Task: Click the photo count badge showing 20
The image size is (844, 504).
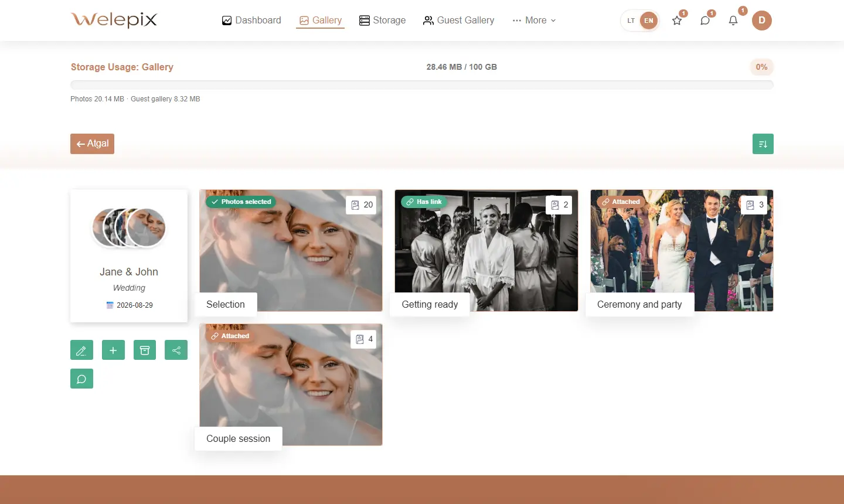Action: (x=362, y=205)
